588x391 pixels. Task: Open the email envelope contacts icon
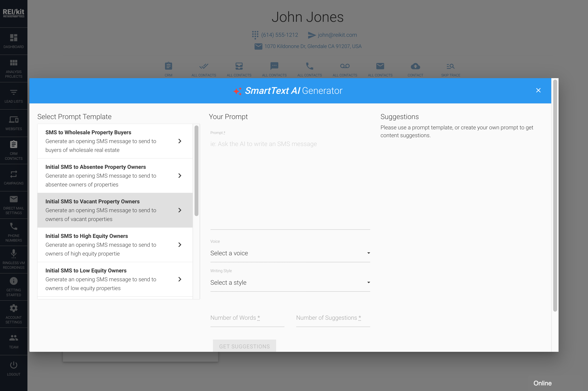tap(380, 66)
